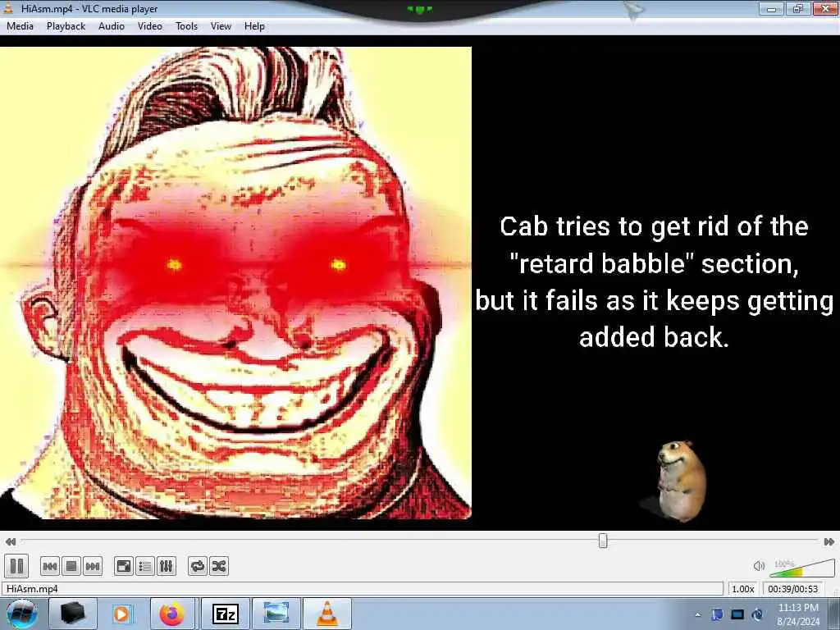Open the Windows Start menu
This screenshot has height=630, width=840.
click(22, 614)
